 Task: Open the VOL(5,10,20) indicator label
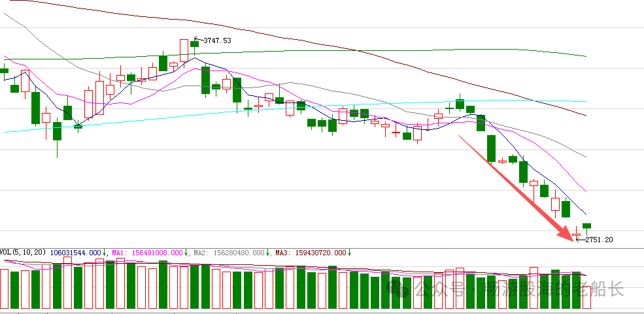click(23, 253)
